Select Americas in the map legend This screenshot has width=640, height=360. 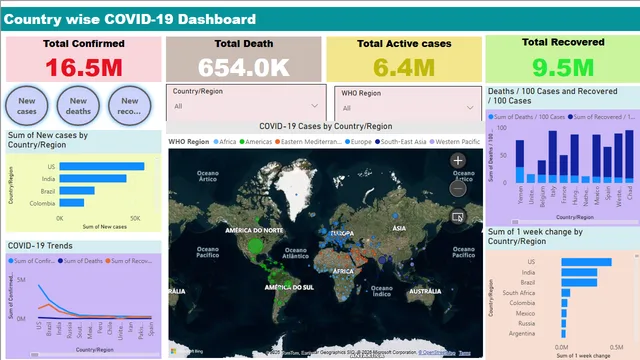pyautogui.click(x=256, y=142)
